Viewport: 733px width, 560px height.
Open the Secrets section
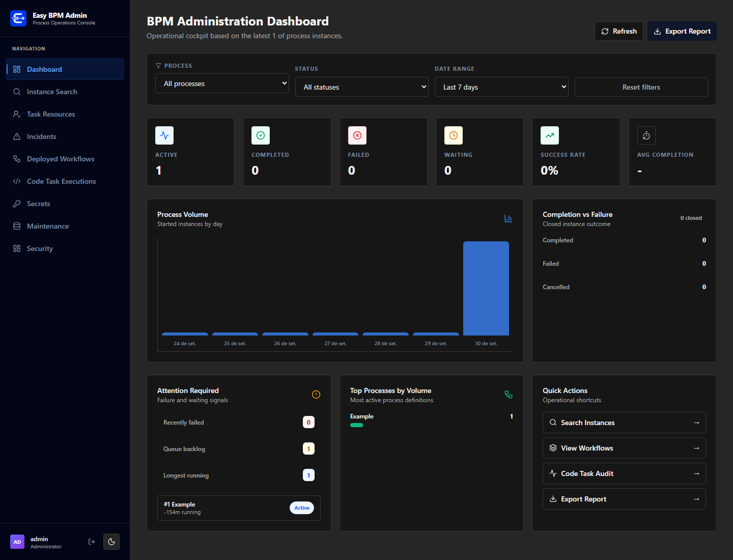tap(65, 204)
